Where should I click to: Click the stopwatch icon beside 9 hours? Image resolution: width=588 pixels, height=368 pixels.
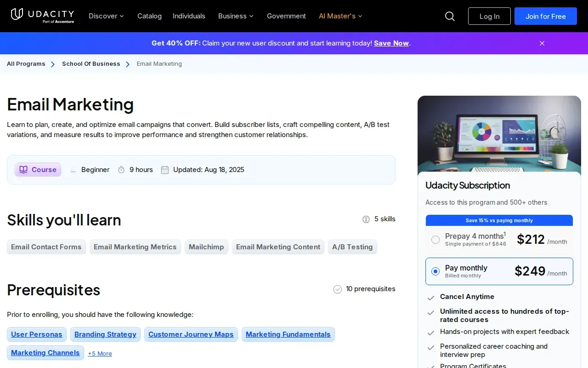121,170
